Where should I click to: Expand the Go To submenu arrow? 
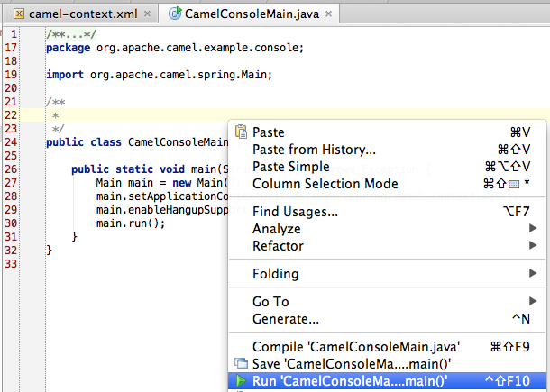click(533, 301)
